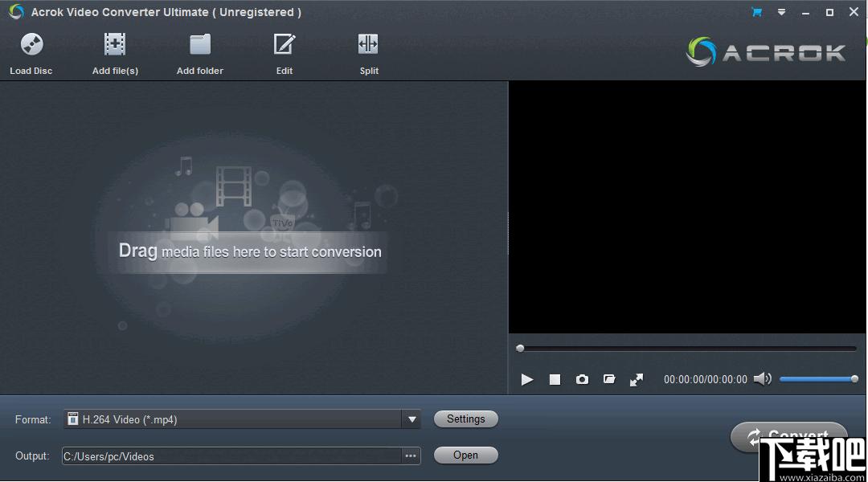Click the Load Disc icon
The height and width of the screenshot is (482, 868).
[31, 44]
